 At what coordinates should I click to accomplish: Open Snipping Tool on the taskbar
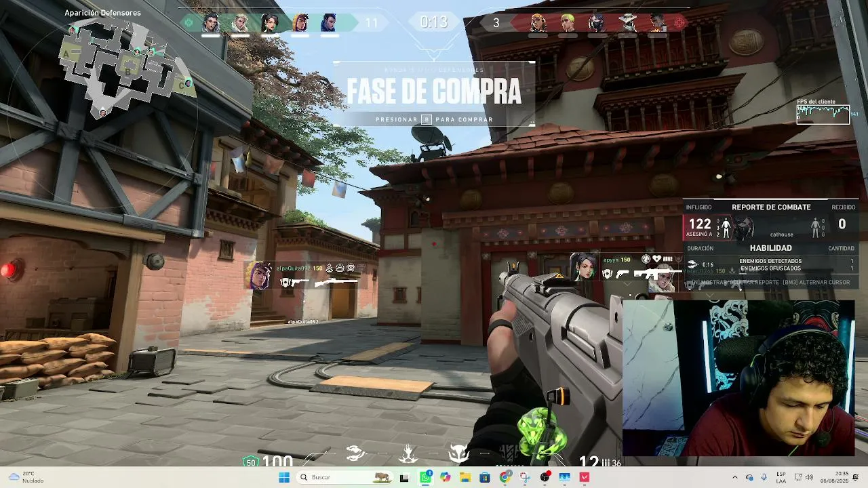(x=525, y=477)
